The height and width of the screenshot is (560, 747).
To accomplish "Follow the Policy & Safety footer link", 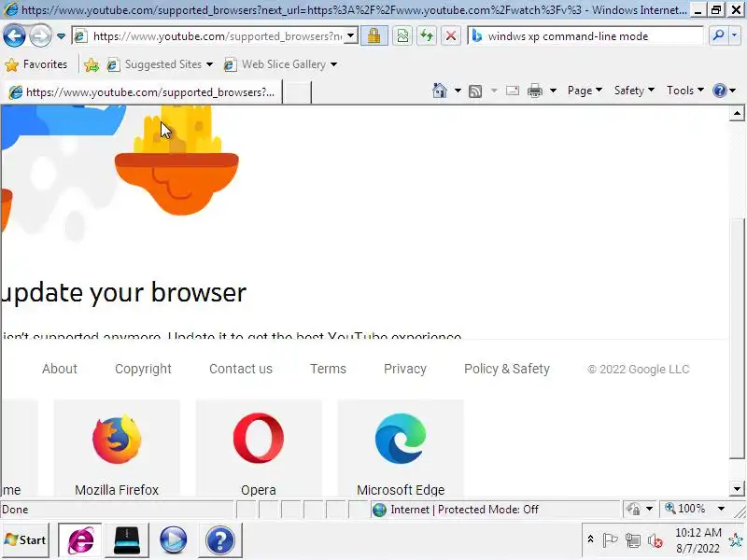I will tap(507, 369).
